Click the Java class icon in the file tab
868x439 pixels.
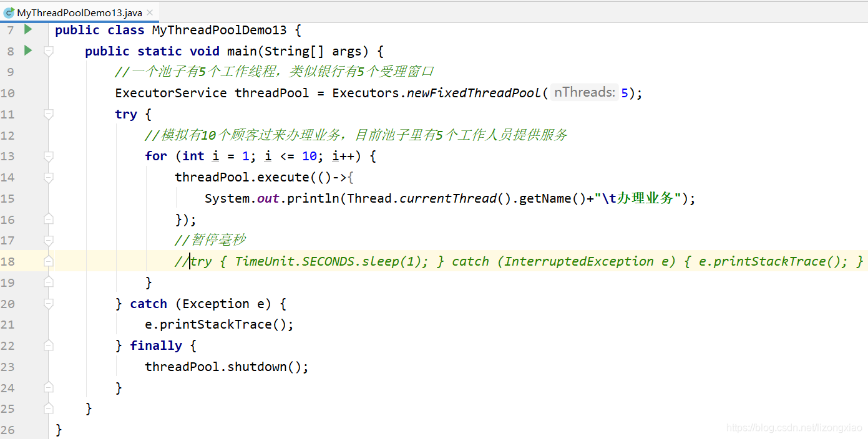[9, 12]
